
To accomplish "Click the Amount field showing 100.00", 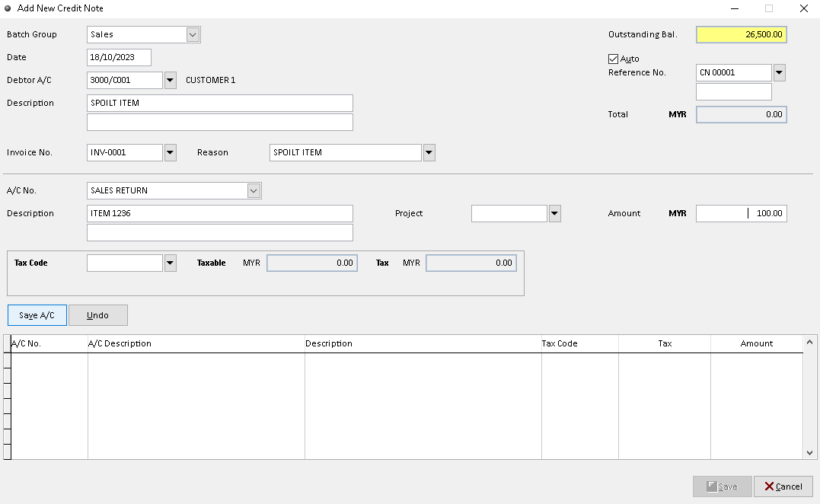I will 741,213.
